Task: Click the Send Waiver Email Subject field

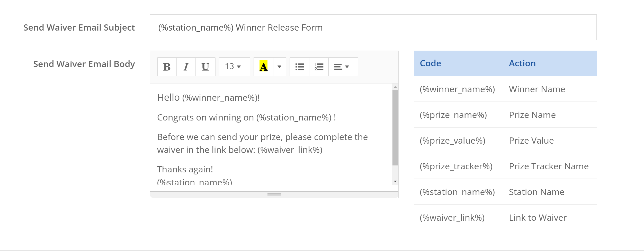Action: pos(373,27)
